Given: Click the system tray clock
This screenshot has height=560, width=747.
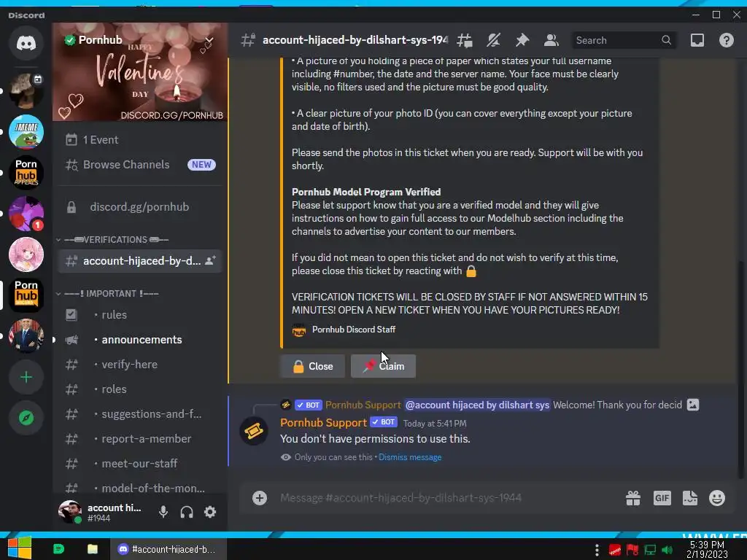Looking at the screenshot, I should pyautogui.click(x=707, y=550).
